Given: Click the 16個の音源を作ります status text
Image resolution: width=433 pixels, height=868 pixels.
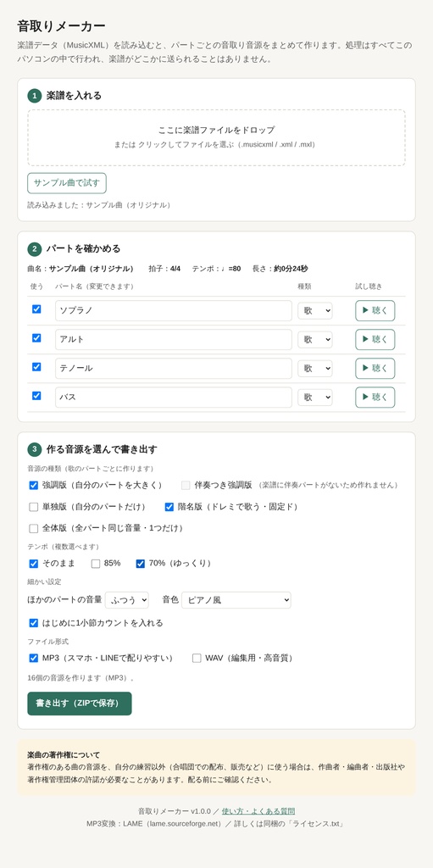Looking at the screenshot, I should [80, 677].
